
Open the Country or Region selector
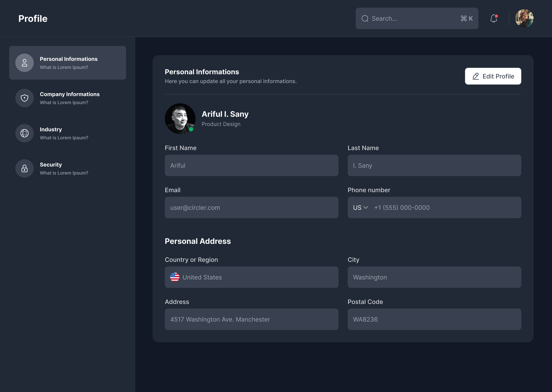tap(251, 277)
